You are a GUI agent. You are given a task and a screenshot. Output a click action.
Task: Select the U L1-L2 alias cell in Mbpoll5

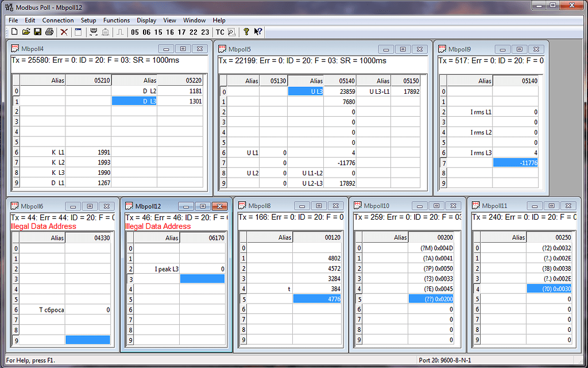pyautogui.click(x=305, y=173)
